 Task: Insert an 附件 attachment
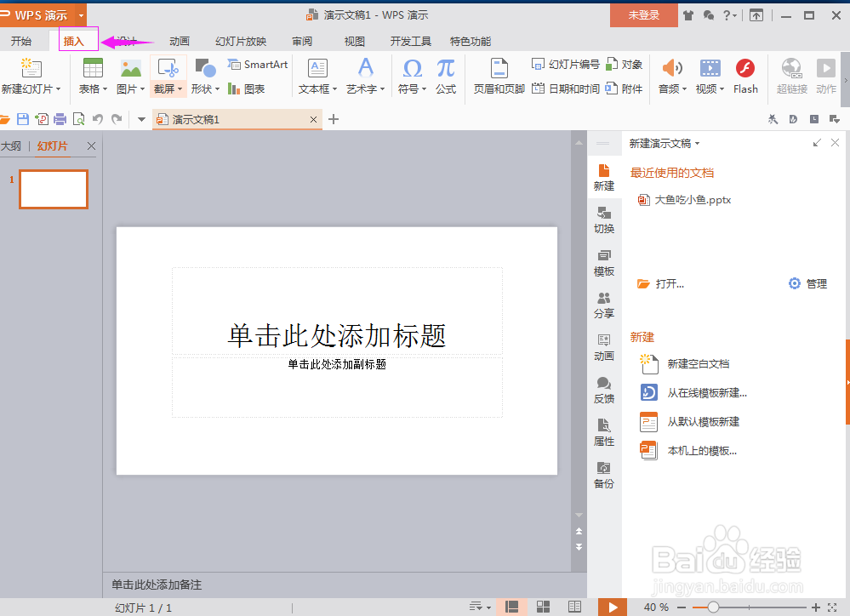[624, 89]
